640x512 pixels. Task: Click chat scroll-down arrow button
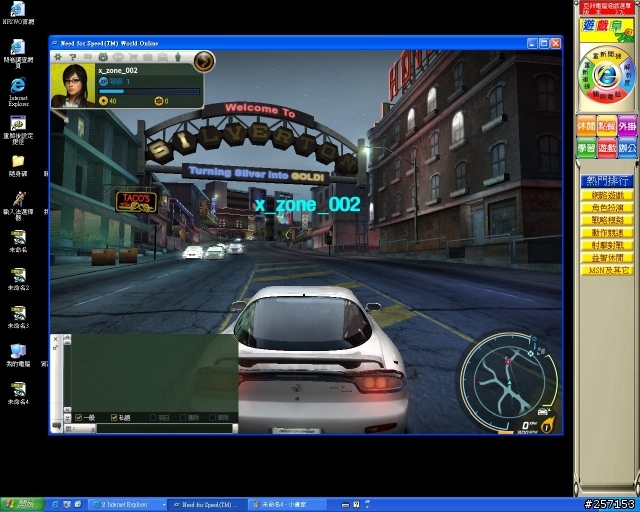67,409
